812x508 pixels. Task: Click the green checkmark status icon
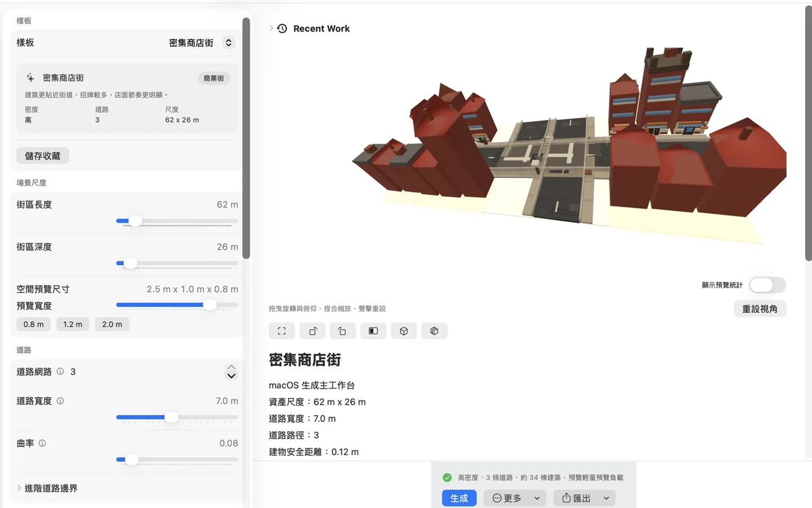pyautogui.click(x=447, y=478)
